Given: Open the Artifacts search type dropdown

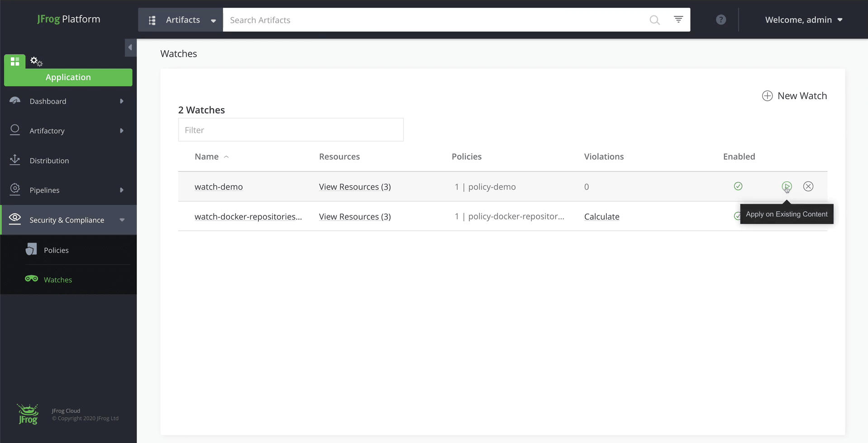Looking at the screenshot, I should (x=181, y=20).
